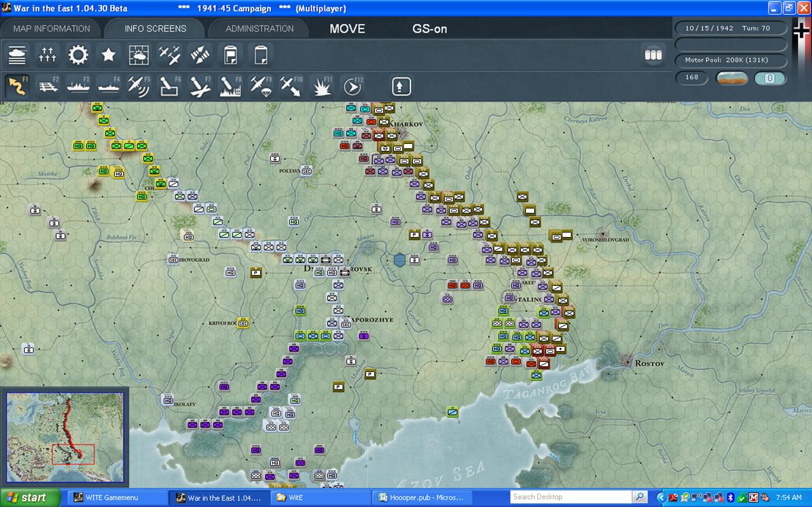This screenshot has width=812, height=507.
Task: Toggle the empty battery map icon
Action: point(260,55)
